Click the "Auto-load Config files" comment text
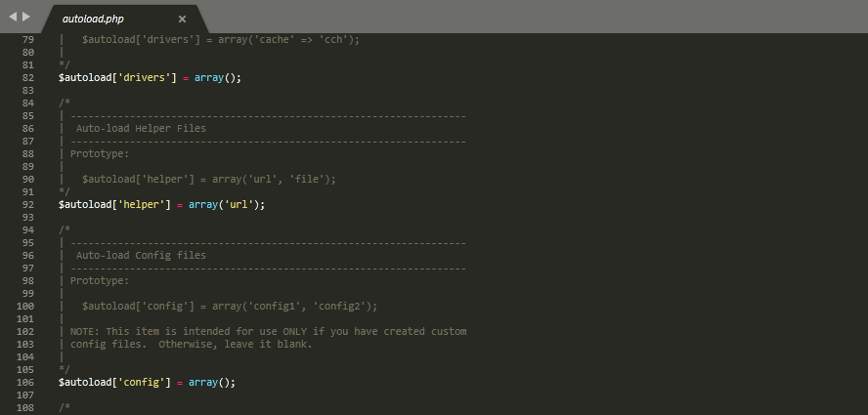Screen dimensions: 868x415 pos(141,256)
